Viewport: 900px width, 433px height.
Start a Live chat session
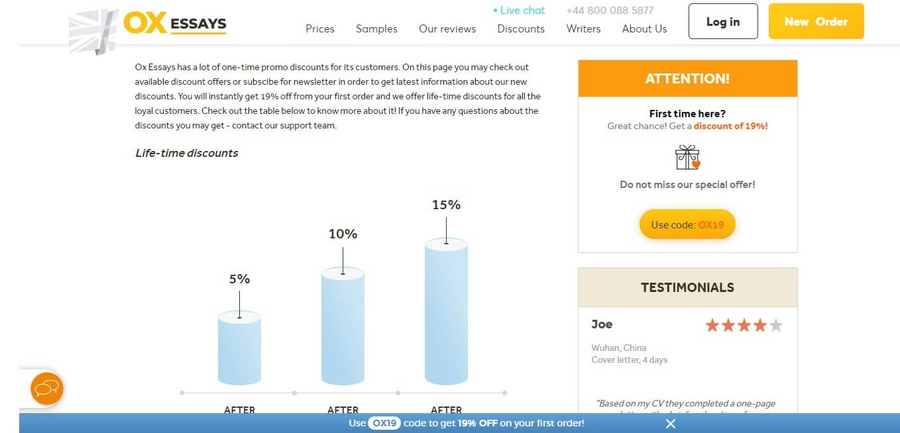(x=519, y=10)
